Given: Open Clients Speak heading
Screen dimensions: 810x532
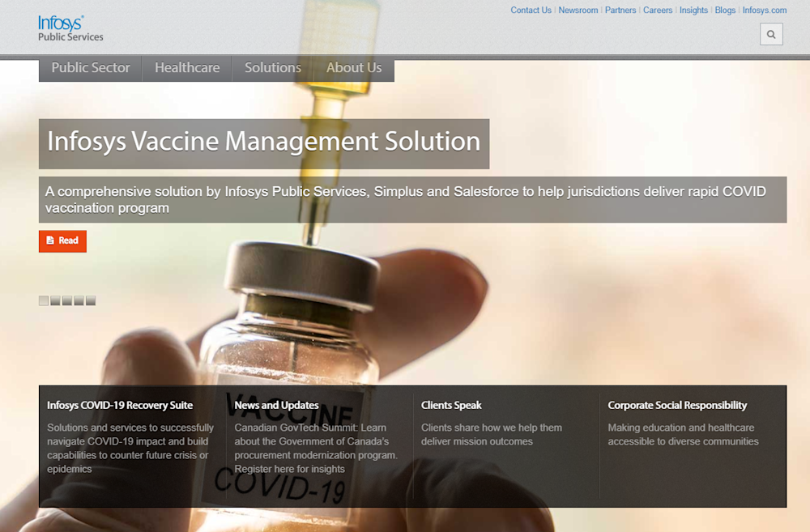Looking at the screenshot, I should 451,406.
